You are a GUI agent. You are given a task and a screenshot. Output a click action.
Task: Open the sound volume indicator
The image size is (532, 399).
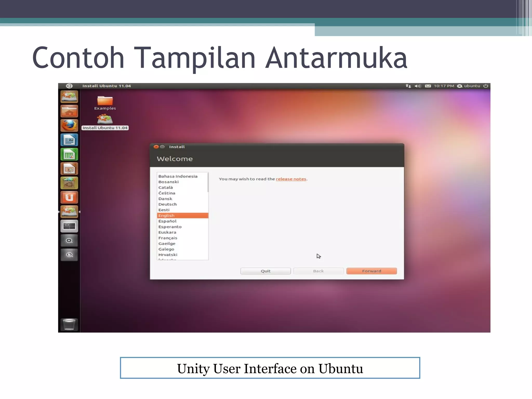point(418,86)
